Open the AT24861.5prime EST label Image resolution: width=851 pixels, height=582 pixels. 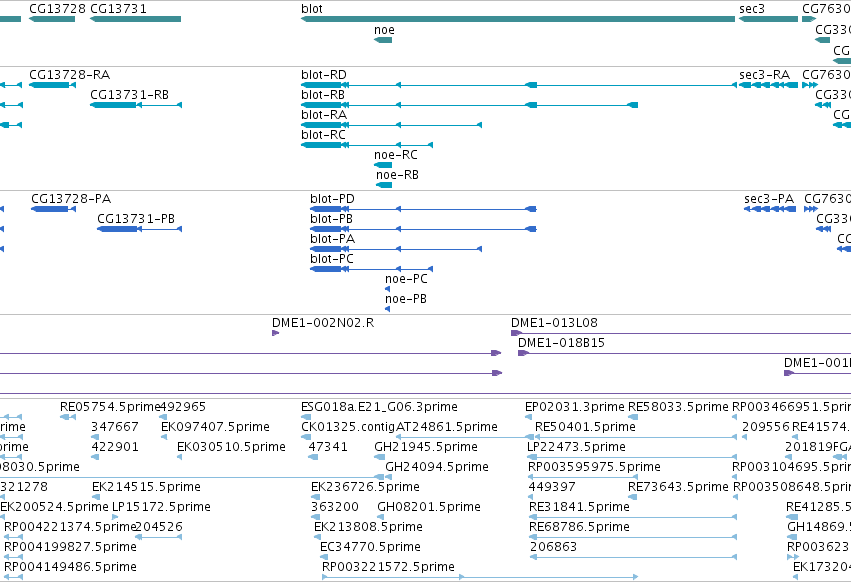tap(447, 427)
